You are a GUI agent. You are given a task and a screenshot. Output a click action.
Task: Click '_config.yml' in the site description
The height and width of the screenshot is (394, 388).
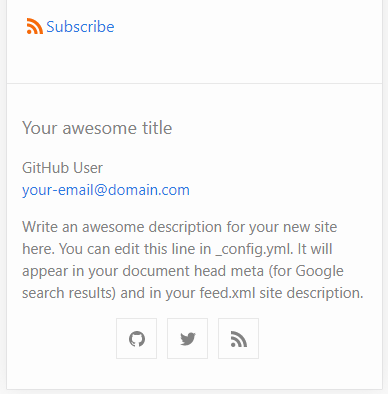point(255,249)
